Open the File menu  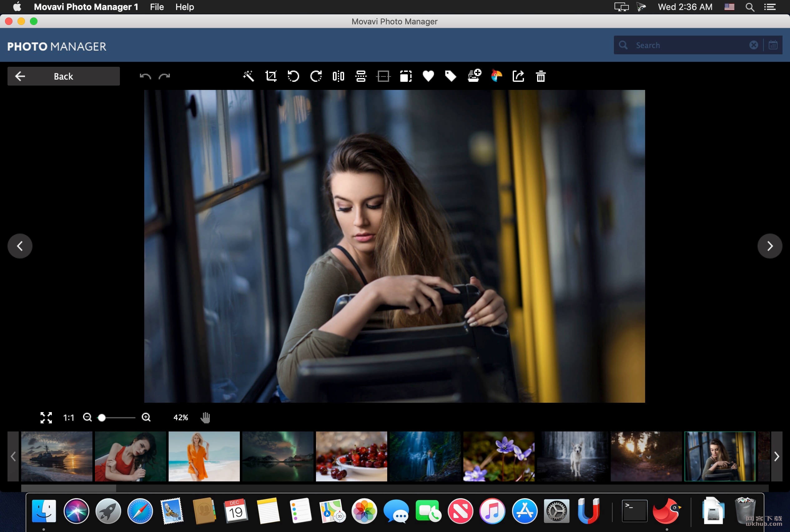coord(157,7)
